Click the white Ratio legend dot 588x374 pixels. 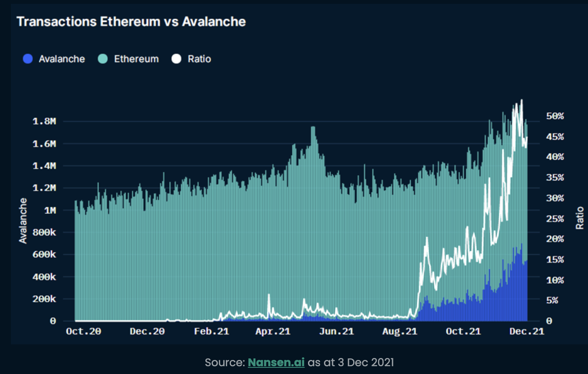tap(176, 59)
